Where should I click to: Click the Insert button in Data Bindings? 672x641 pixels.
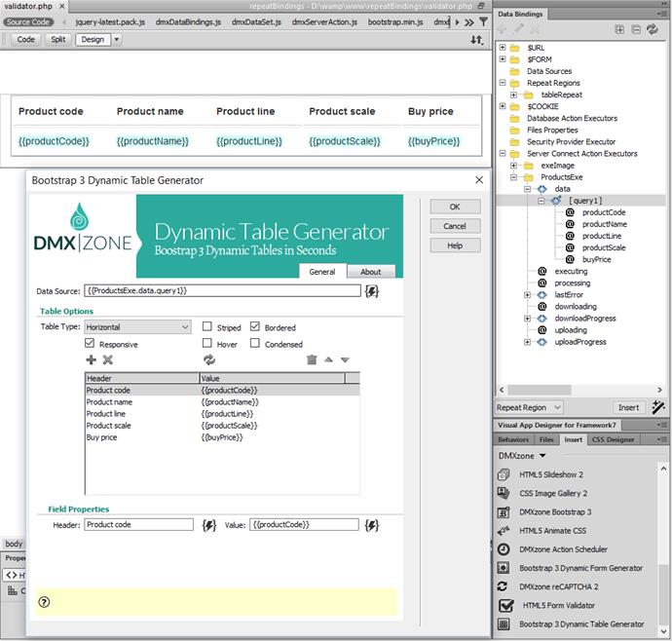(628, 407)
